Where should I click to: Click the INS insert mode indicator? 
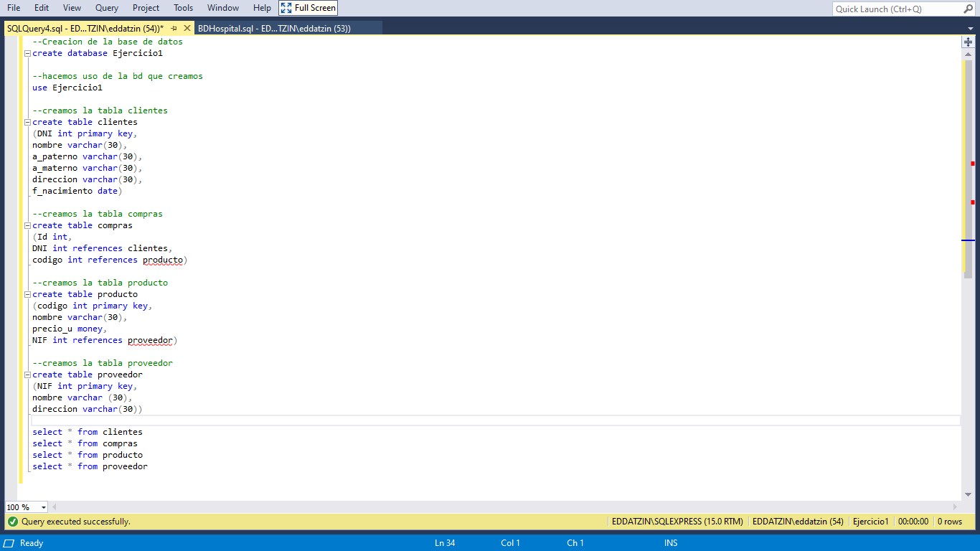click(x=671, y=543)
